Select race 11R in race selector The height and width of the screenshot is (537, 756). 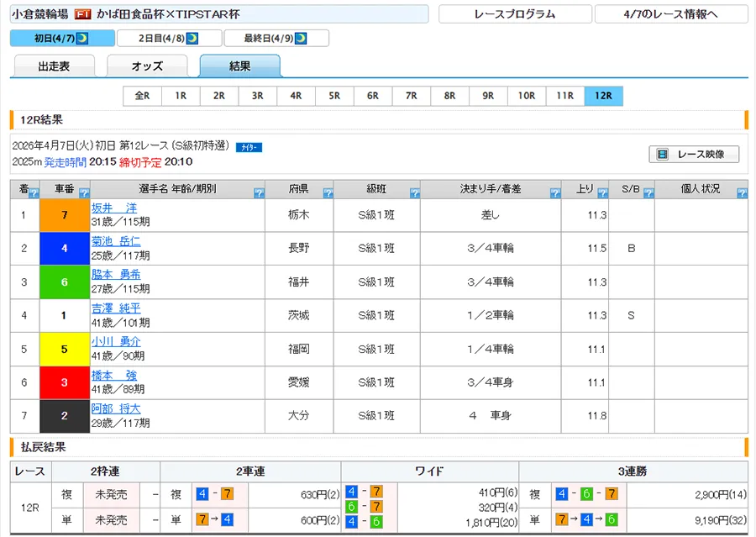click(564, 96)
